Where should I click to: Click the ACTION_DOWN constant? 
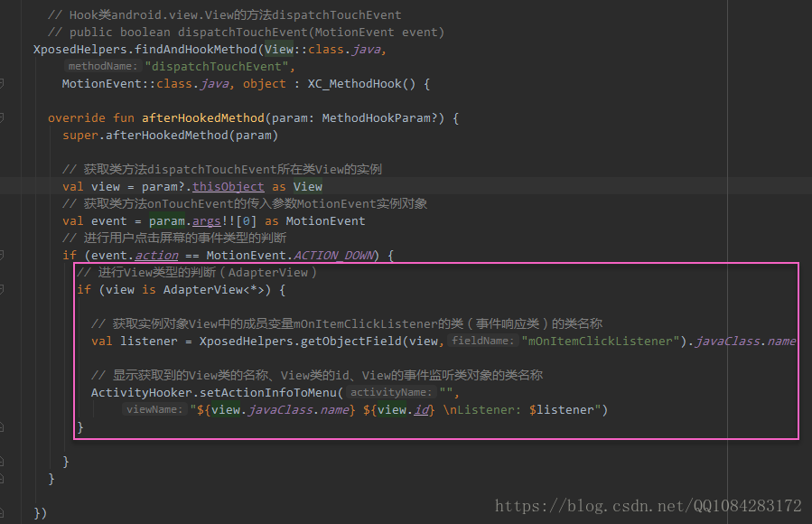(333, 256)
